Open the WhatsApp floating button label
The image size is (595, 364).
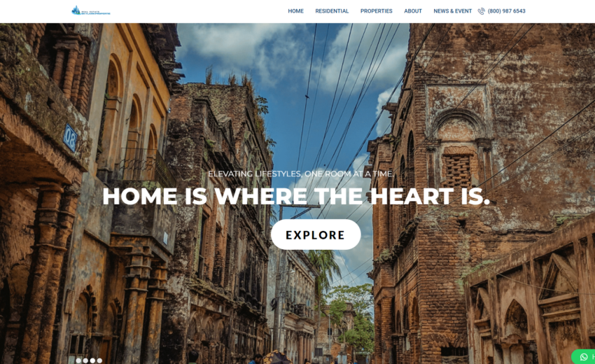pyautogui.click(x=593, y=357)
